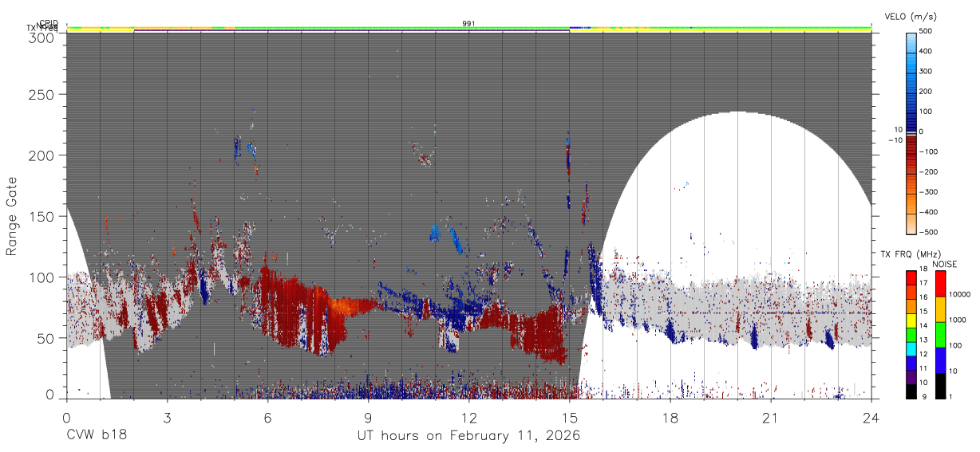Image resolution: width=980 pixels, height=452 pixels.
Task: Click the 'Range Gate' y-axis title
Action: click(x=12, y=215)
